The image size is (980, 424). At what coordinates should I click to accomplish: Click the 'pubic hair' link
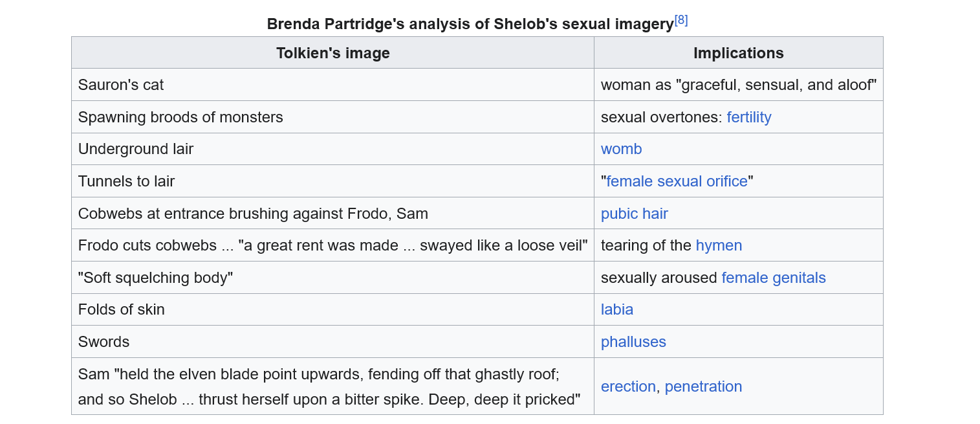[x=634, y=214]
